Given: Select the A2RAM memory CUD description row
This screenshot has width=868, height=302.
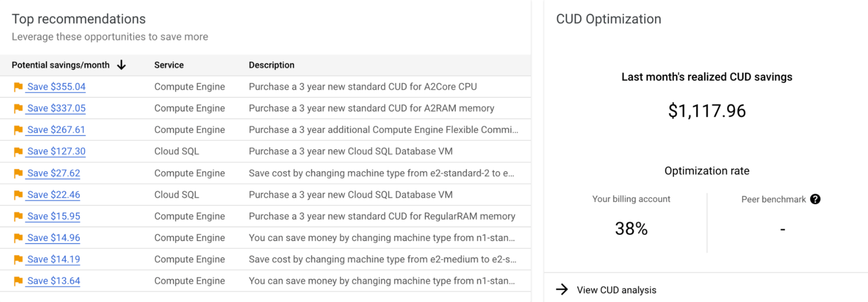Looking at the screenshot, I should click(x=266, y=108).
